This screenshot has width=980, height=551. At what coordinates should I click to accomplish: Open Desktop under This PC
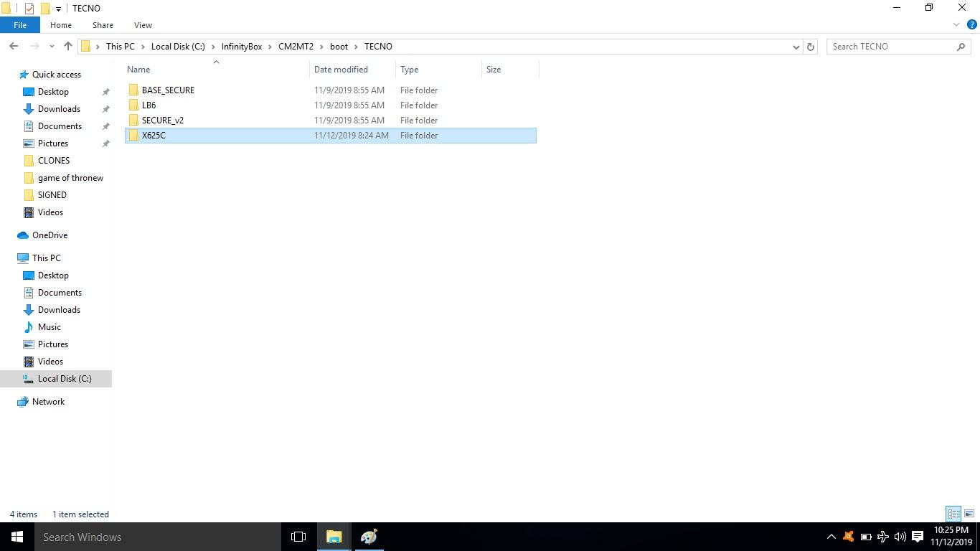coord(53,275)
